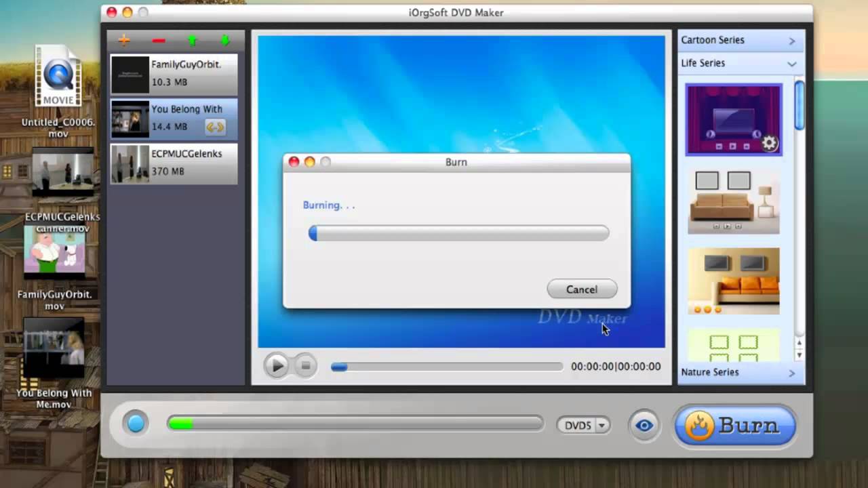This screenshot has width=868, height=488.
Task: Open the DVD5 disc type dropdown
Action: pos(583,426)
